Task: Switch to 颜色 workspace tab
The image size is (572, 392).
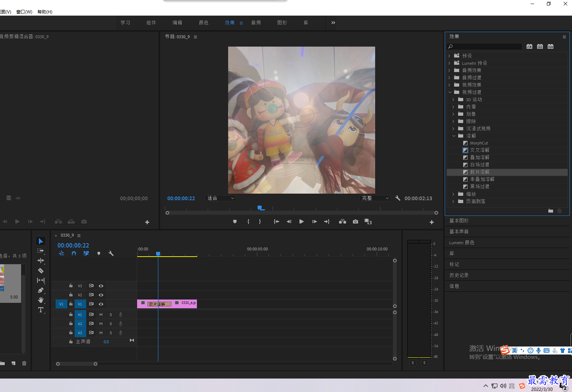Action: point(203,23)
